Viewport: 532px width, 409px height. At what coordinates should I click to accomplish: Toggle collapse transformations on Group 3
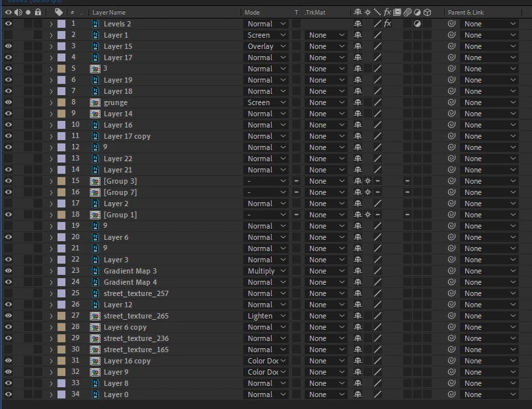point(367,181)
